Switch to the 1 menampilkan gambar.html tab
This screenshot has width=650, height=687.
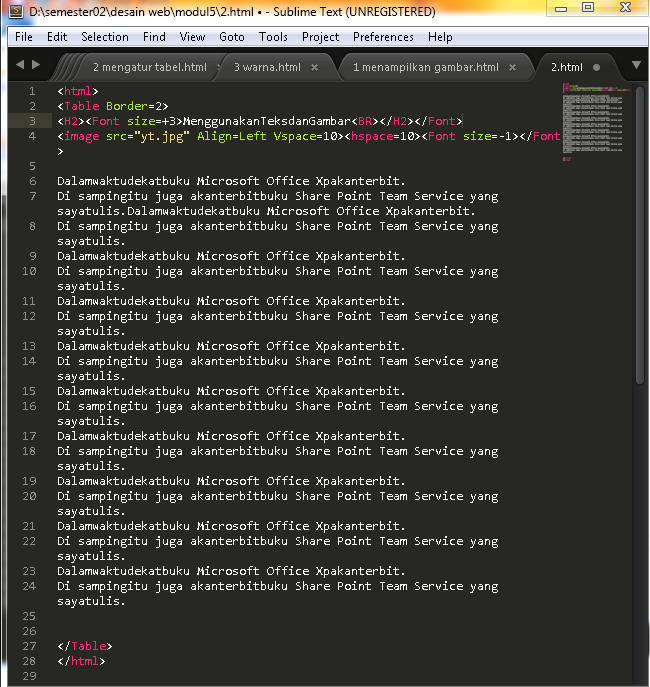pos(426,67)
